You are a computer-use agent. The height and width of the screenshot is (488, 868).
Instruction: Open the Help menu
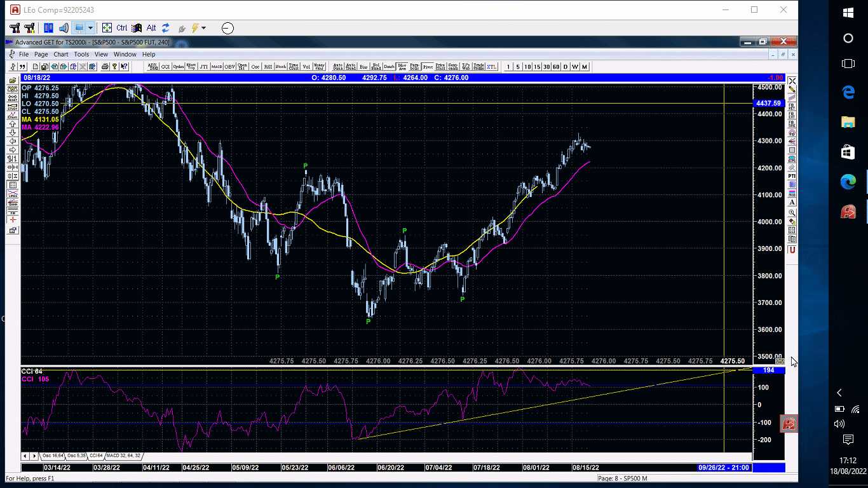point(149,54)
